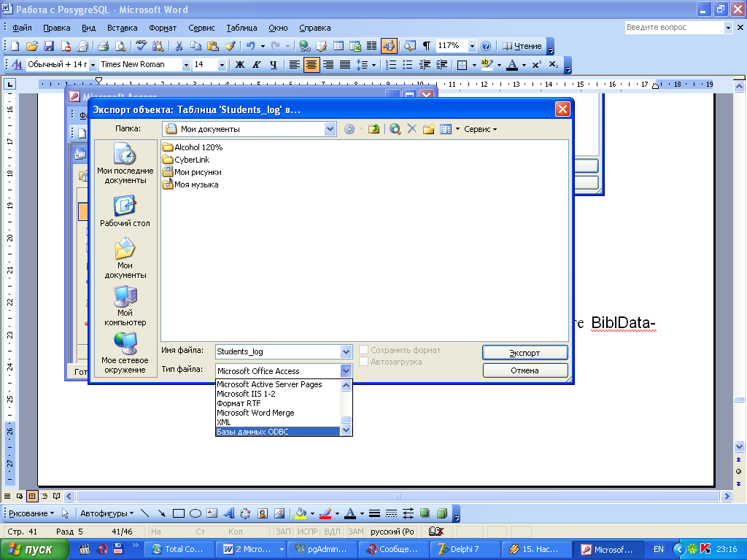The image size is (747, 560).
Task: Toggle center alignment in Word
Action: (x=311, y=65)
